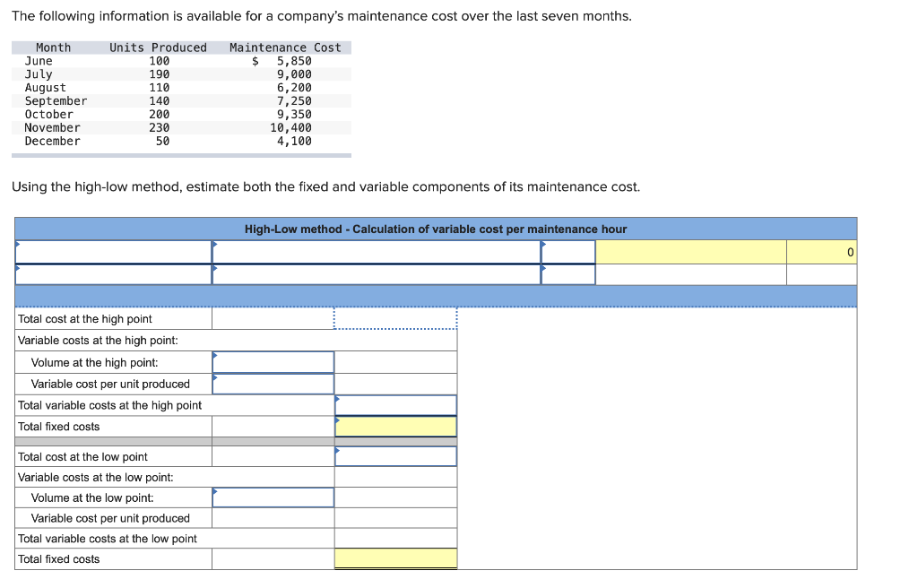This screenshot has width=918, height=588.
Task: Select Total variable costs at low point right cell
Action: pyautogui.click(x=395, y=539)
